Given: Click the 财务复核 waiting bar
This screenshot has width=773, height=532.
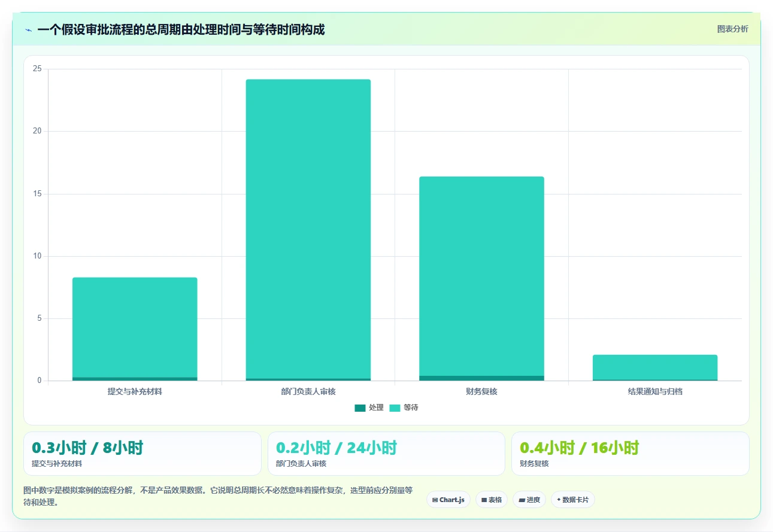Looking at the screenshot, I should pos(481,276).
